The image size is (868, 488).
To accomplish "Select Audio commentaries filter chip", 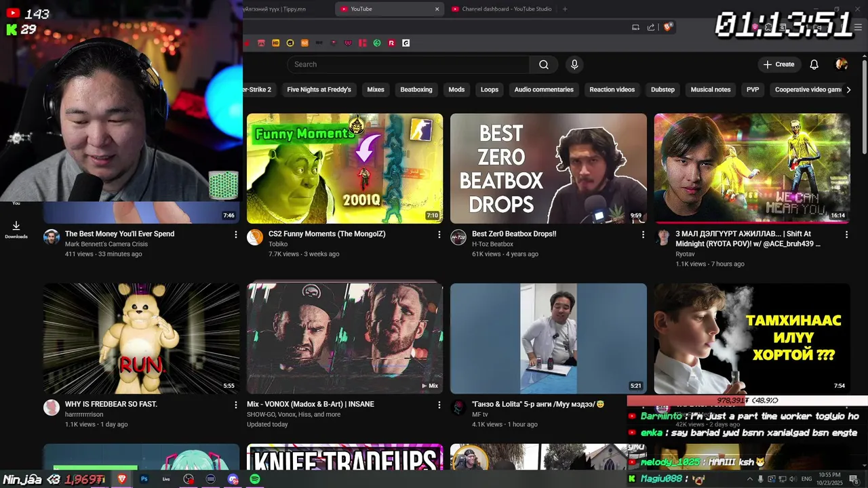I will [544, 89].
